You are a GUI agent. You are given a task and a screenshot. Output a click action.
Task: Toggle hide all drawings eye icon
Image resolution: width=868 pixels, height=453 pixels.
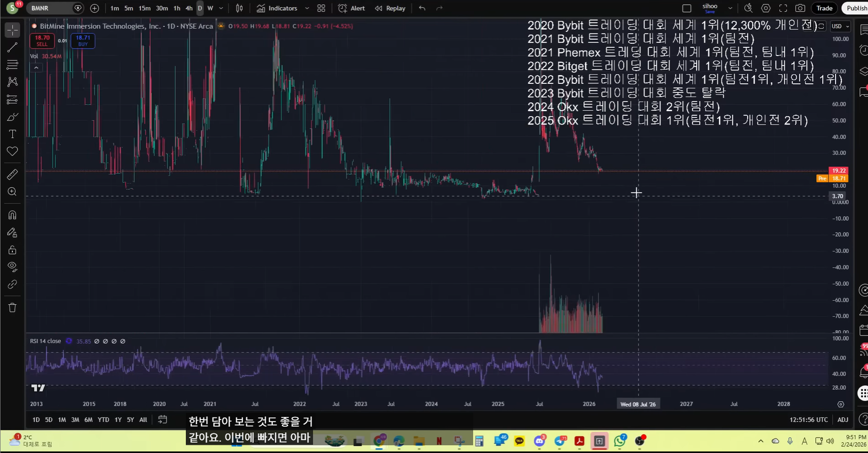(12, 267)
